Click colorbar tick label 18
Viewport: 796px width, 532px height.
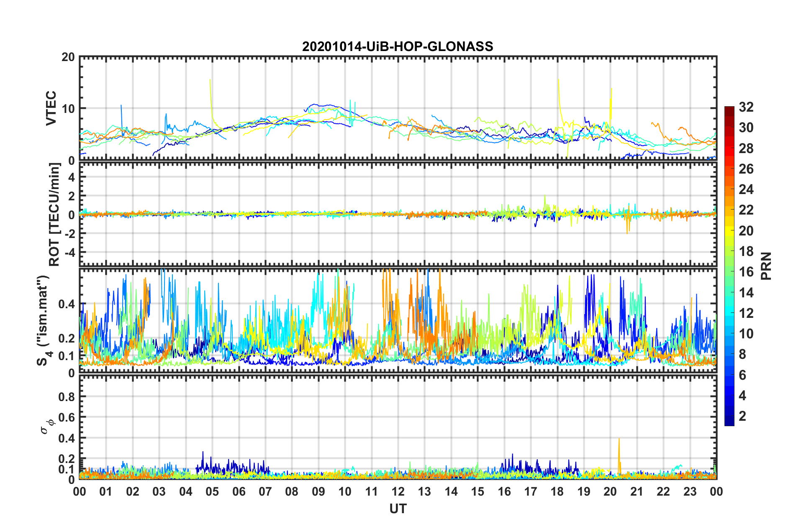(746, 251)
